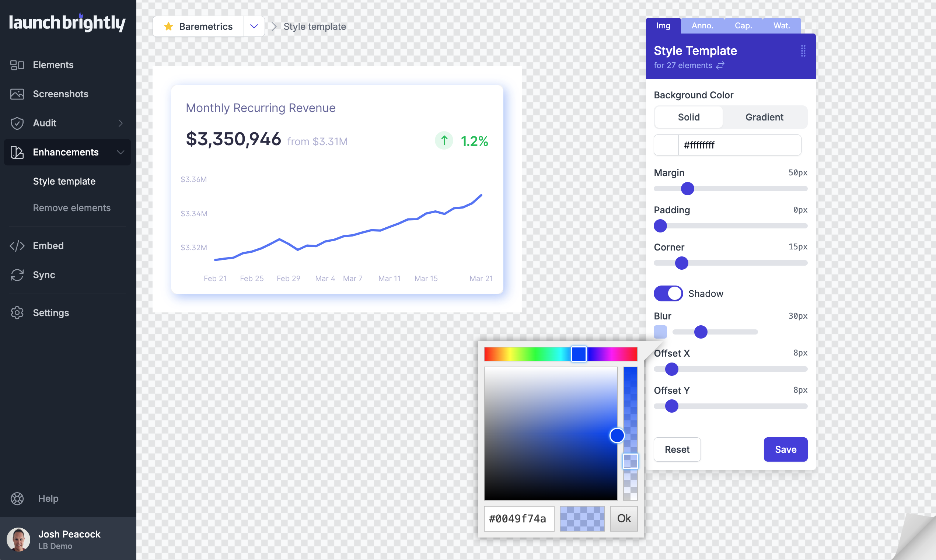The image size is (936, 560).
Task: Open the Remove elements submenu item
Action: (72, 208)
